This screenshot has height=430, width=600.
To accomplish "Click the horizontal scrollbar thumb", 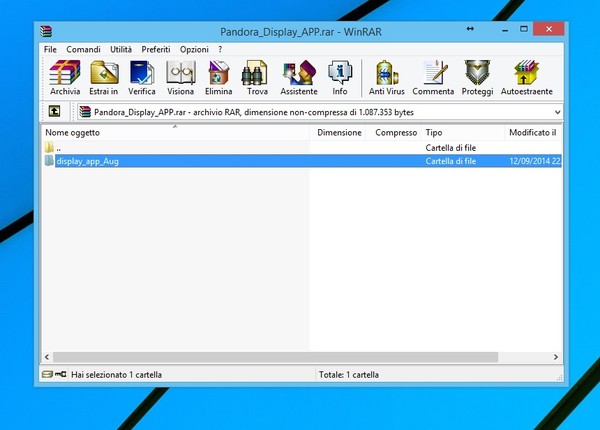I will click(x=276, y=357).
